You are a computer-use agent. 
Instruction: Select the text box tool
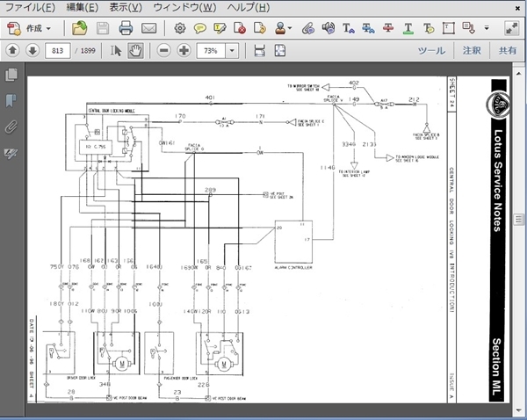448,28
